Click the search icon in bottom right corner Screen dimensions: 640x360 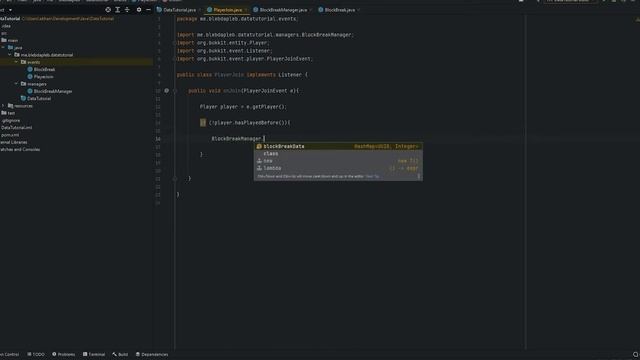pos(636,355)
